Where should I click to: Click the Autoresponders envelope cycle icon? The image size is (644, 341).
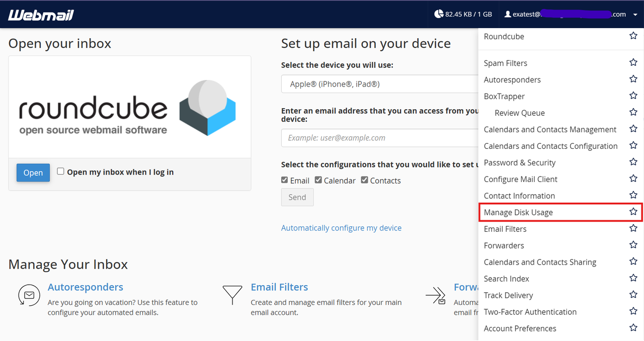(29, 295)
